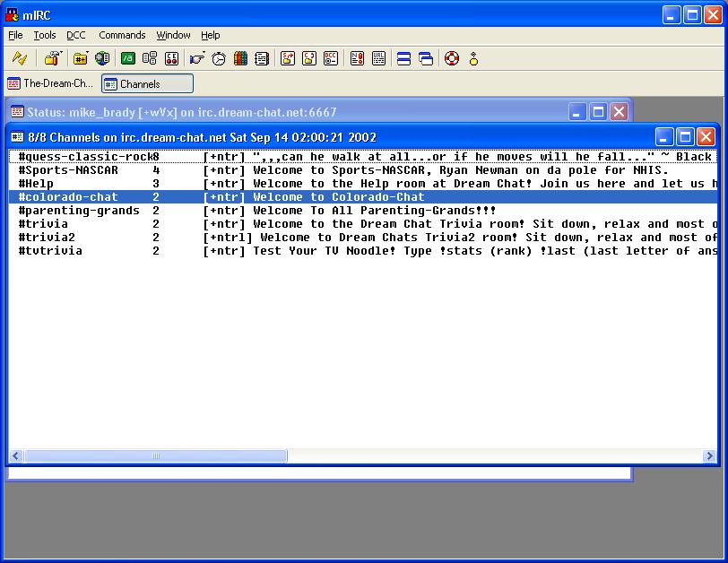Open the Tools menu

[x=45, y=35]
